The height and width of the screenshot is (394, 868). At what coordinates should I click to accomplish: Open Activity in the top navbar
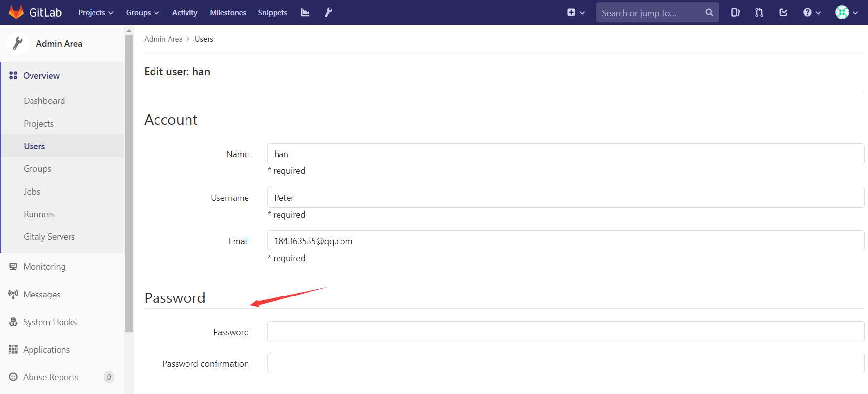coord(185,13)
